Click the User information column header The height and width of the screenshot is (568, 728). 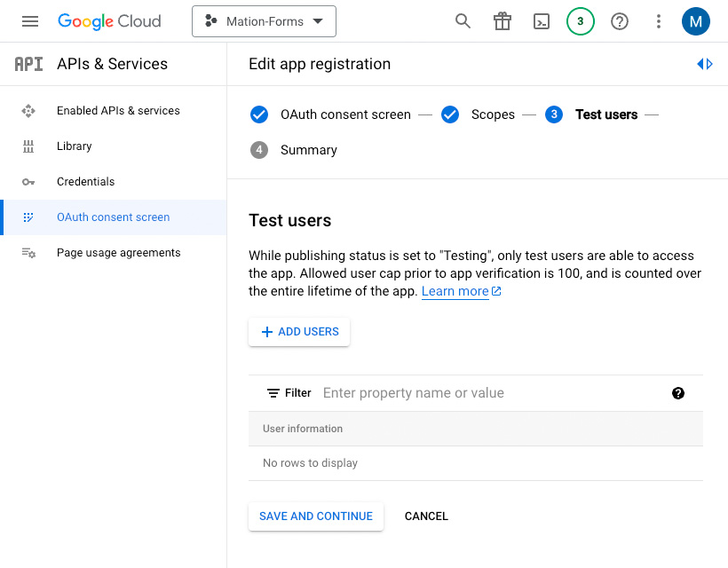point(303,429)
